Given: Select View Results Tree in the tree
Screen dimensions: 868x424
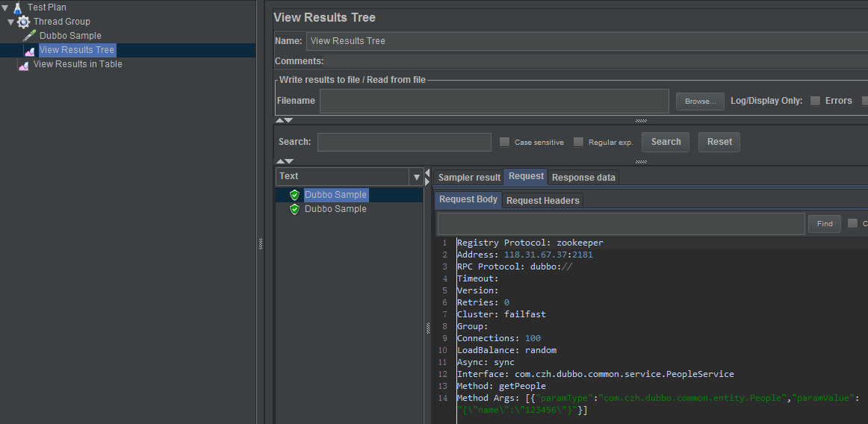Looking at the screenshot, I should (x=77, y=50).
